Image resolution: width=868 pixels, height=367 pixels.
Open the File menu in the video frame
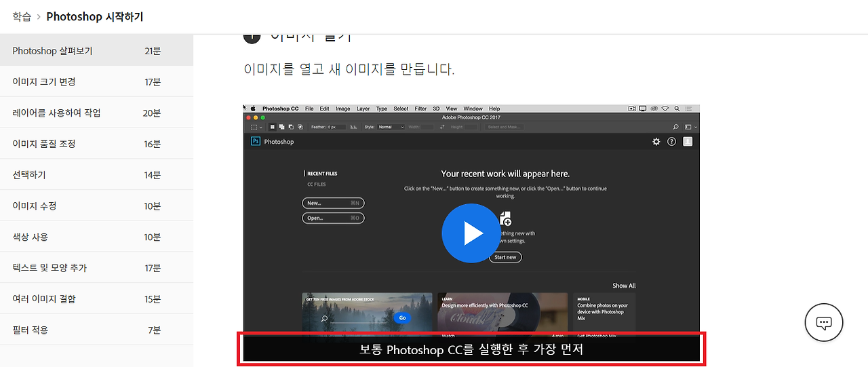click(x=309, y=109)
